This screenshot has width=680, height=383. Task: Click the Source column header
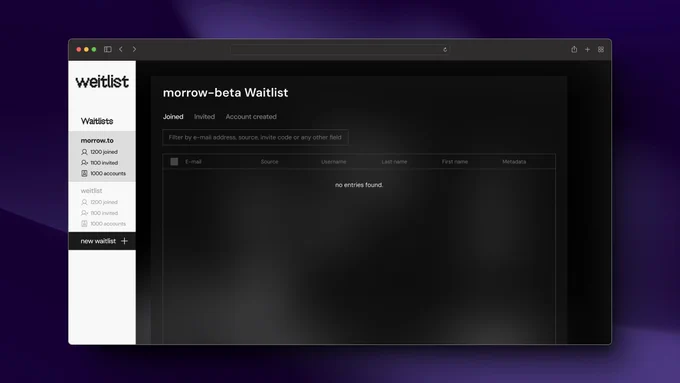269,162
